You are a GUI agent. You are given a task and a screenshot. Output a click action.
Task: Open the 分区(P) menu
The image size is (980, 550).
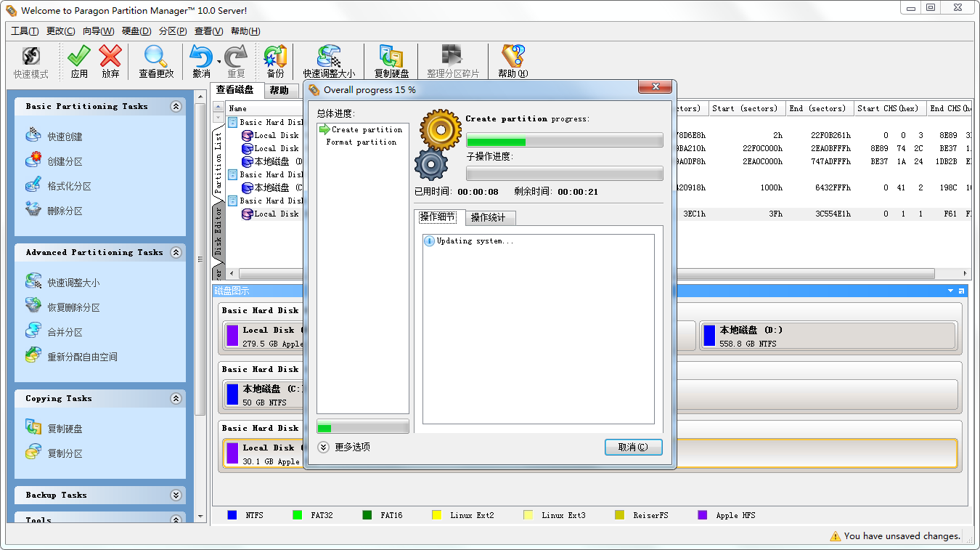pyautogui.click(x=173, y=31)
